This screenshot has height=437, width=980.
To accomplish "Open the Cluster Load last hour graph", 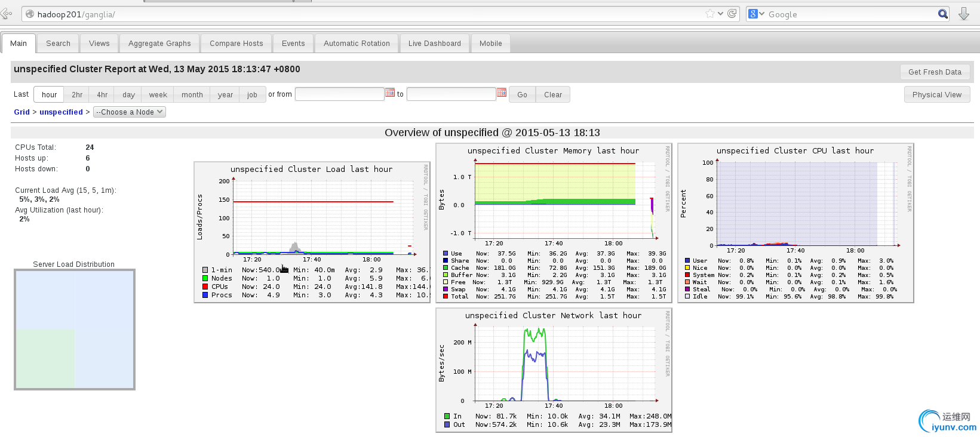I will (x=312, y=232).
